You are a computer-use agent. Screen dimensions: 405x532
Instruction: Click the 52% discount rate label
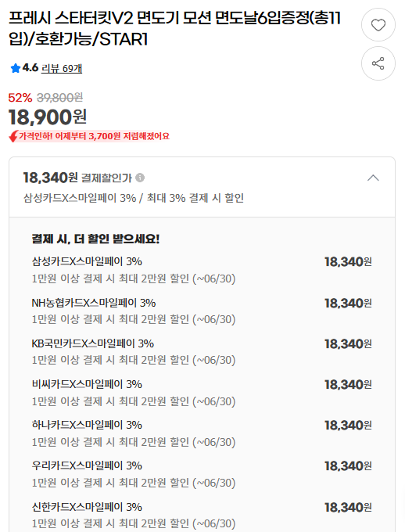pyautogui.click(x=20, y=98)
